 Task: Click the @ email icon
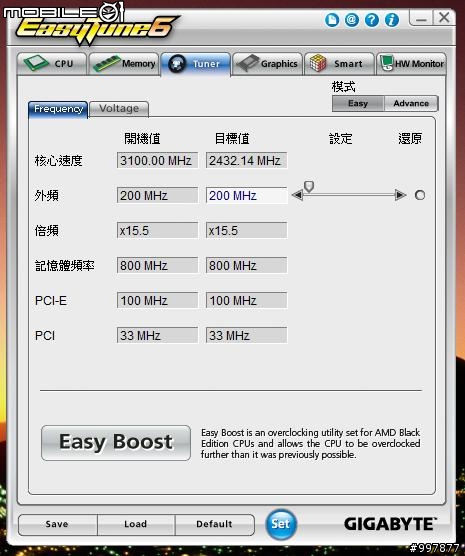coord(351,20)
